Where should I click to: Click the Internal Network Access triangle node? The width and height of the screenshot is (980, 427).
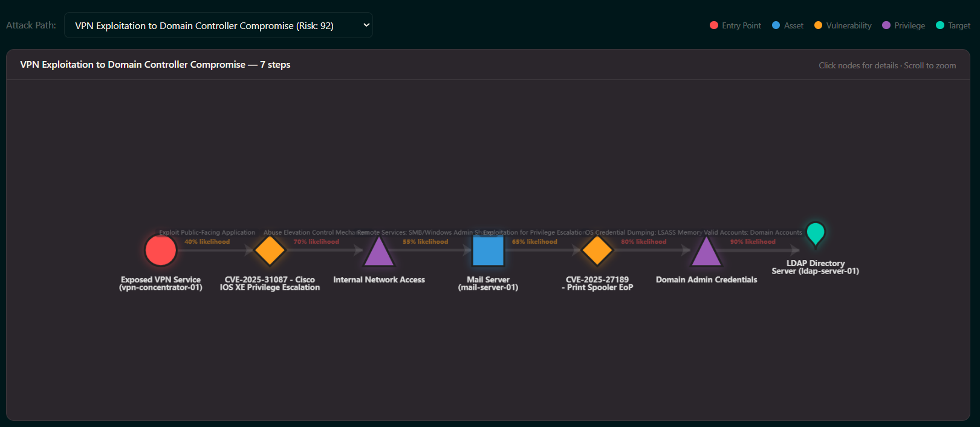[379, 252]
